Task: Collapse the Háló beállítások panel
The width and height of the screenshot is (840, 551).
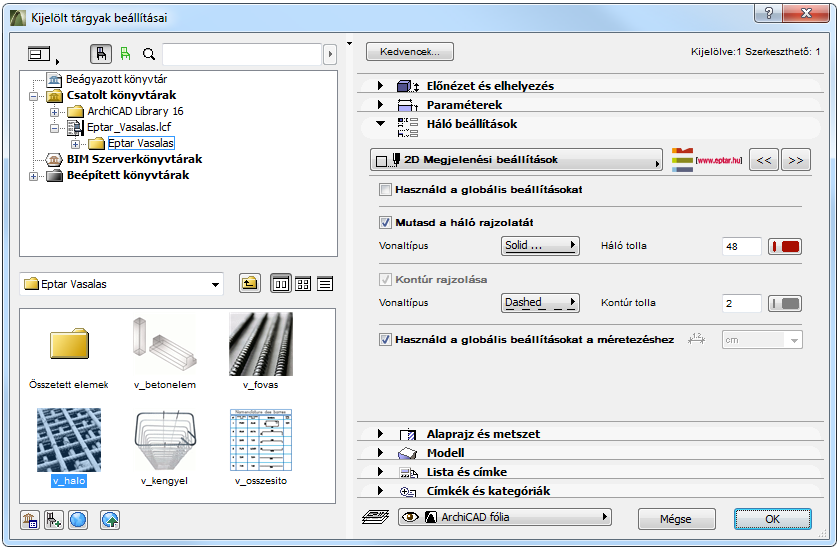Action: [380, 124]
